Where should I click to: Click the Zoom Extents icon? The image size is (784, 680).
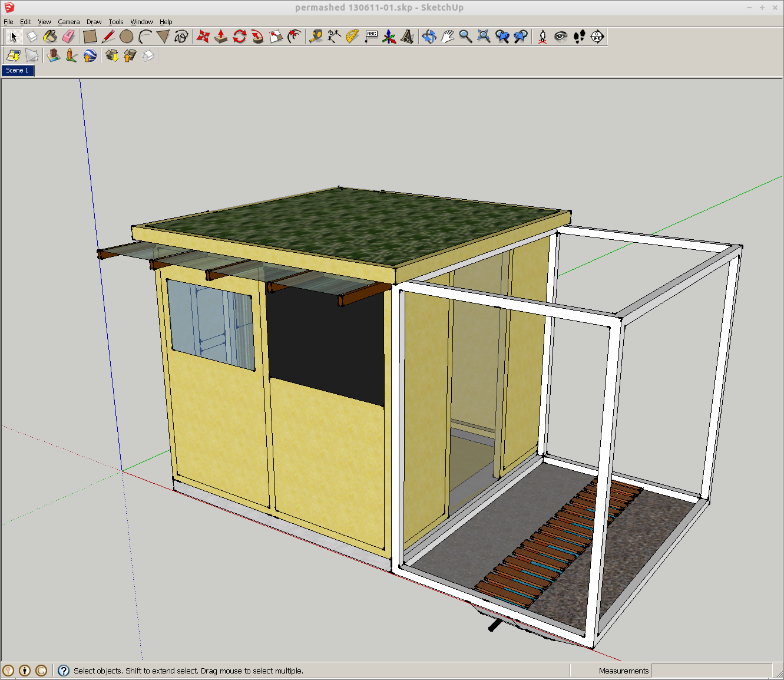click(x=483, y=37)
